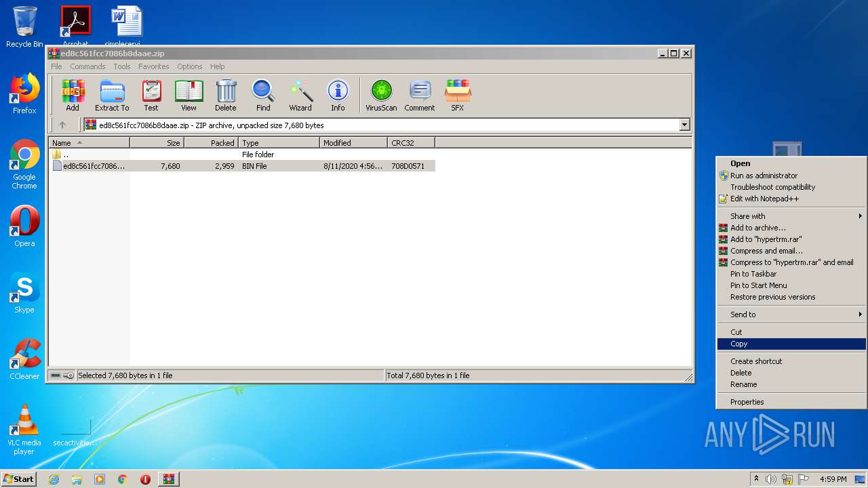Open the Tools menu
Image resolution: width=868 pixels, height=488 pixels.
122,66
